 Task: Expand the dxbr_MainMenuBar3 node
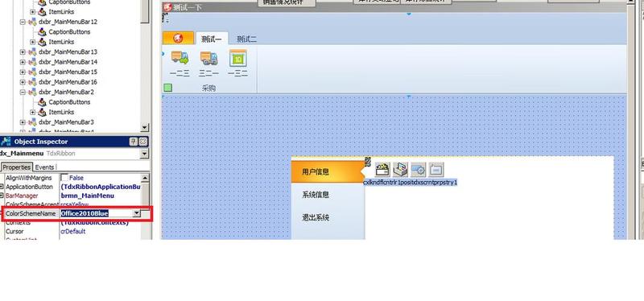(x=23, y=122)
